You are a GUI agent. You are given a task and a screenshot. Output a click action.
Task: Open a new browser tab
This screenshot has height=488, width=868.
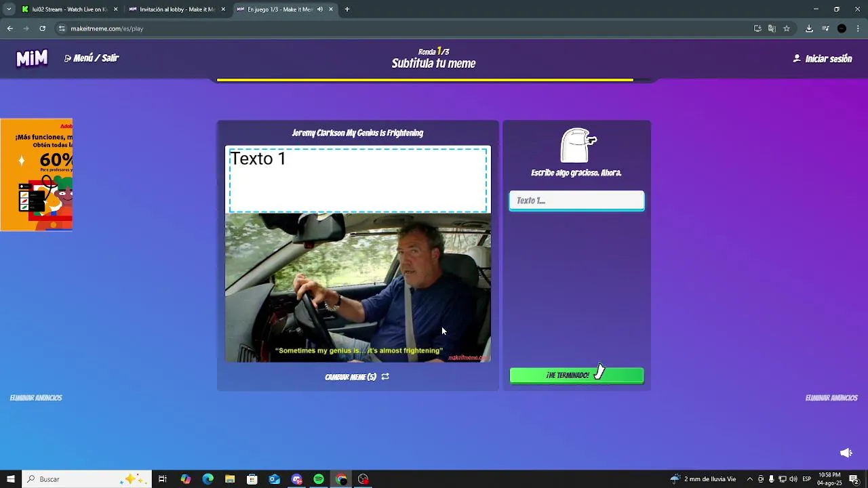[x=347, y=9]
